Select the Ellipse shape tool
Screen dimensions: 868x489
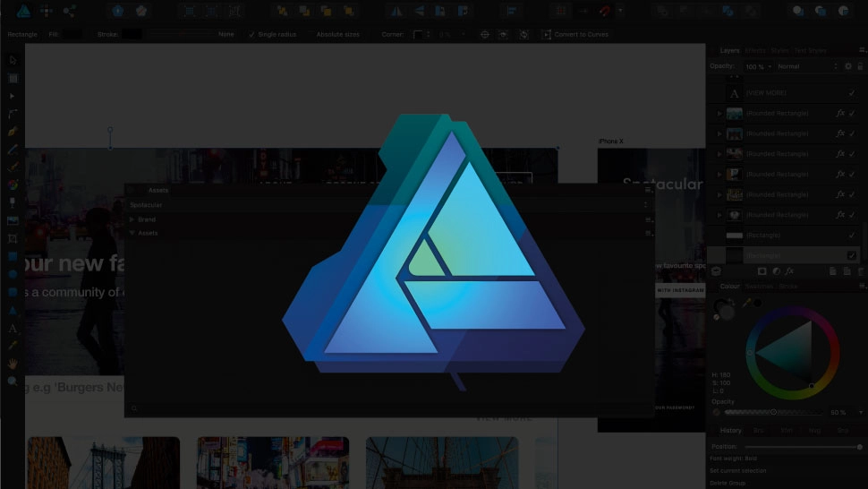(13, 273)
